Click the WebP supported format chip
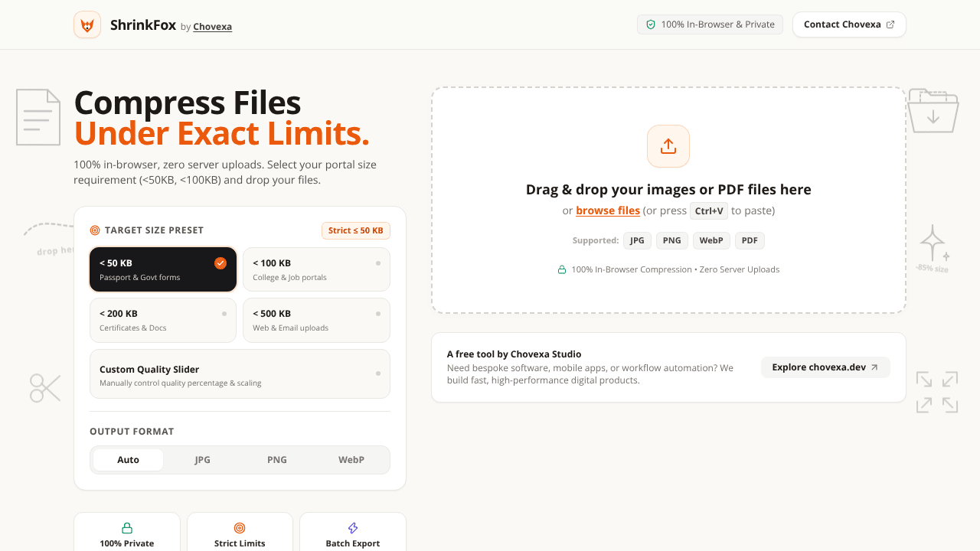This screenshot has height=551, width=980. point(711,240)
